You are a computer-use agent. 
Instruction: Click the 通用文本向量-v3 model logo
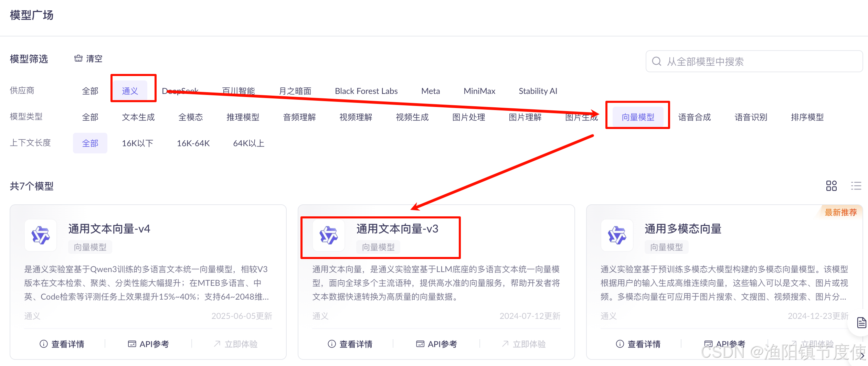point(329,235)
